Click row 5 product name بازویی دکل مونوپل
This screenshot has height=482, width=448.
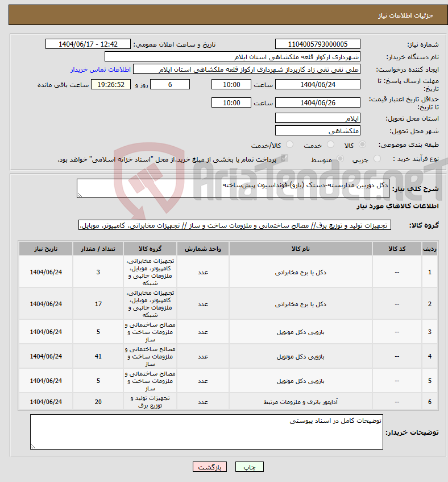point(301,381)
